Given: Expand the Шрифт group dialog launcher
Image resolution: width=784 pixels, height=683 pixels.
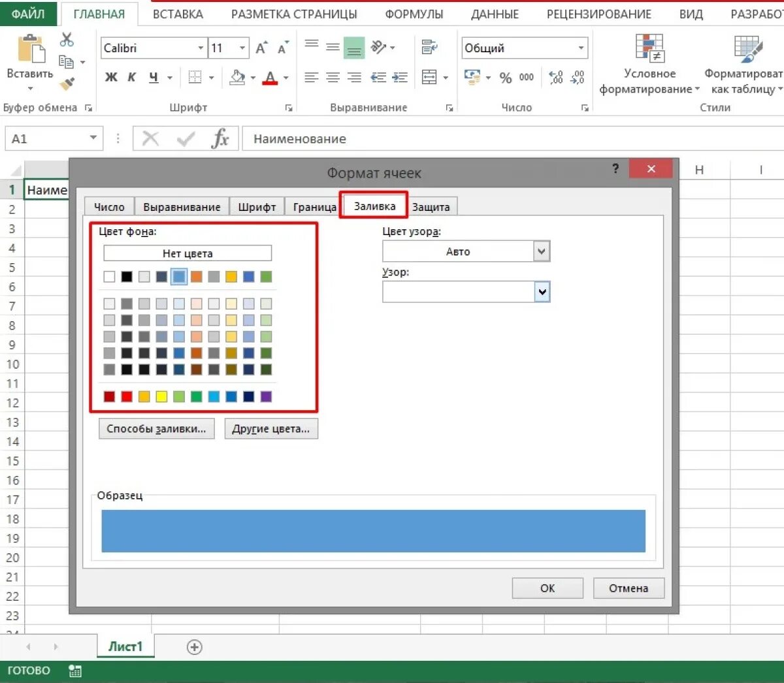Looking at the screenshot, I should (289, 108).
